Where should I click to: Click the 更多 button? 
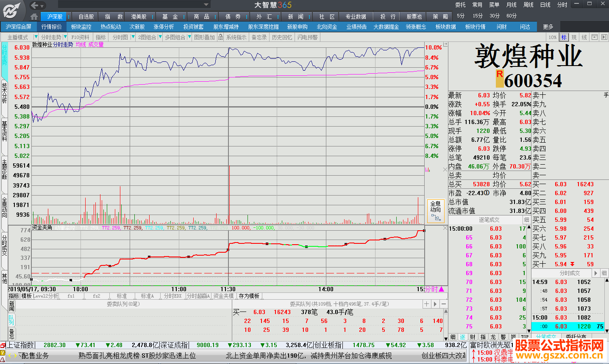coord(548,27)
